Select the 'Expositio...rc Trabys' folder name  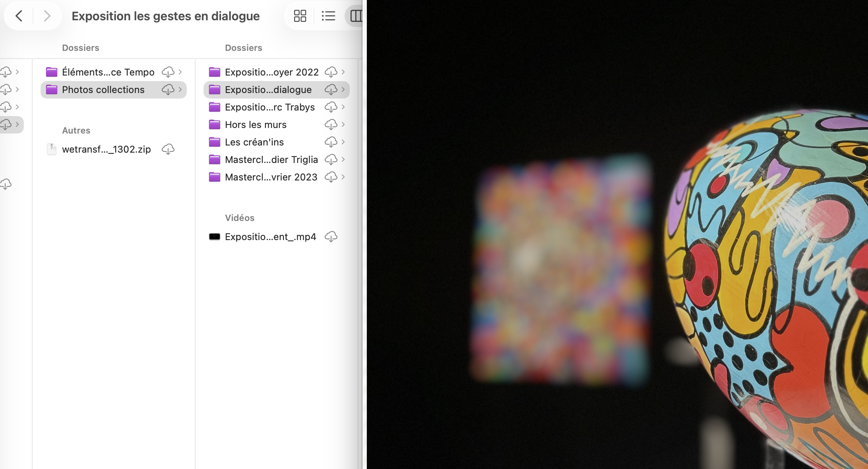(x=270, y=107)
